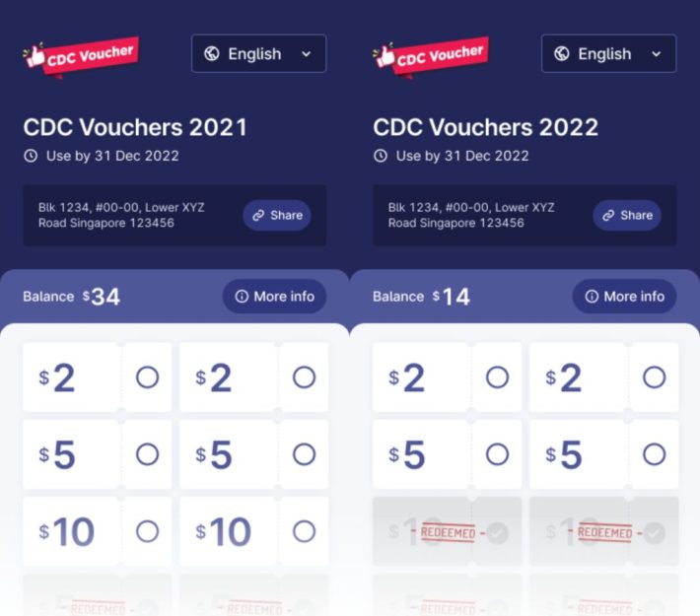Share the CDC Vouchers 2021 link

tap(277, 215)
